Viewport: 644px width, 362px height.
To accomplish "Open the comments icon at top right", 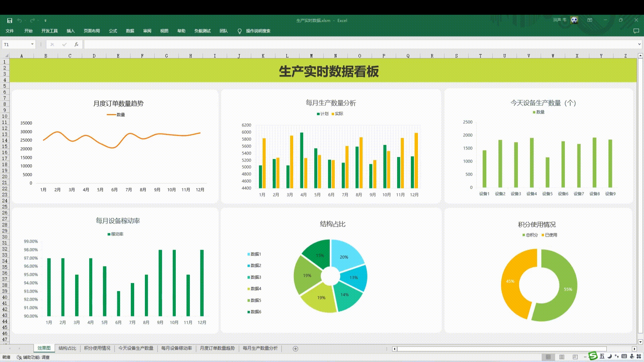I will [x=636, y=31].
